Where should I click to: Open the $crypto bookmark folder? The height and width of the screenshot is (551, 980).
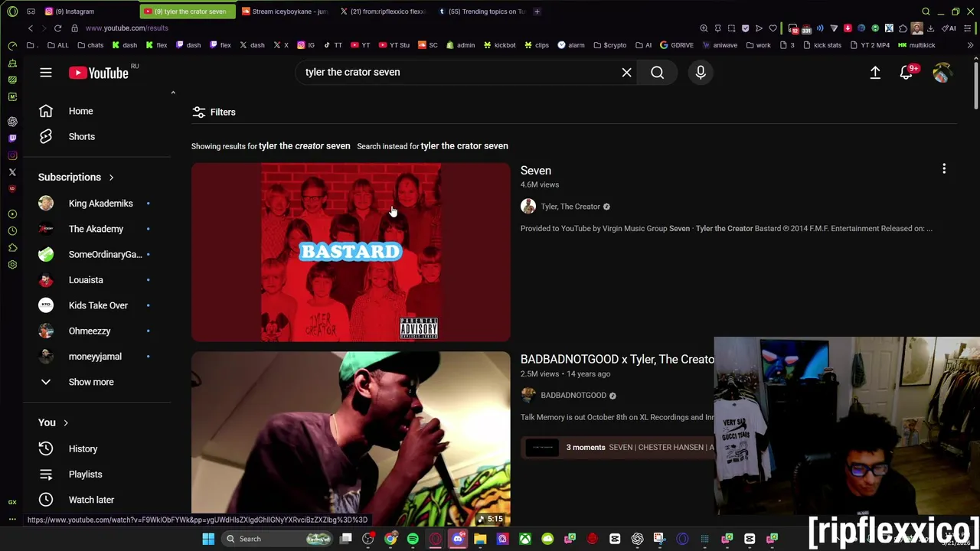[609, 45]
